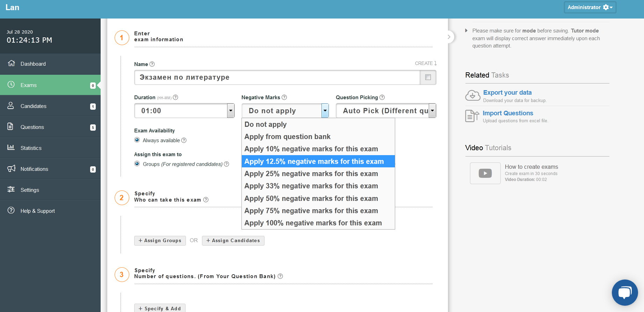Click the exam Name input field
Image resolution: width=644 pixels, height=312 pixels.
(x=277, y=78)
